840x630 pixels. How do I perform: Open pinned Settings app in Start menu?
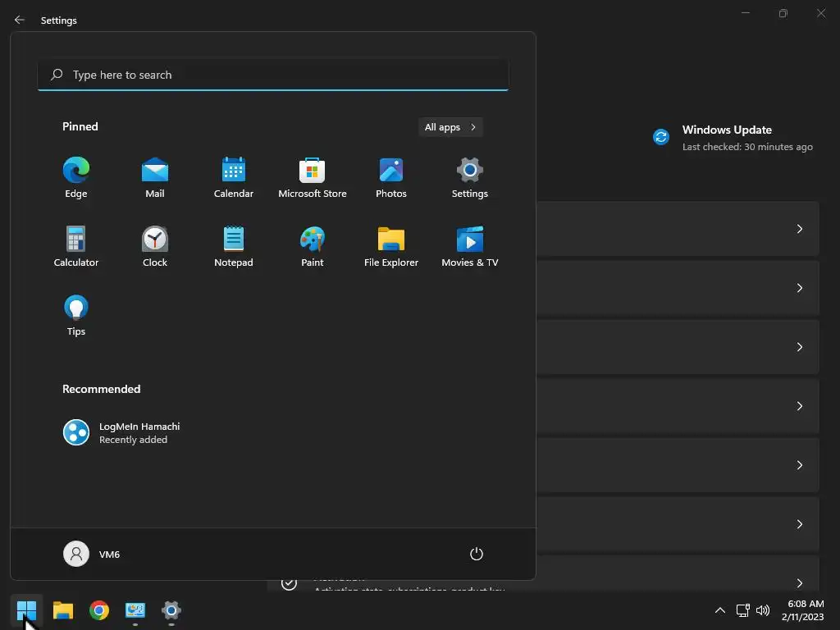[470, 178]
